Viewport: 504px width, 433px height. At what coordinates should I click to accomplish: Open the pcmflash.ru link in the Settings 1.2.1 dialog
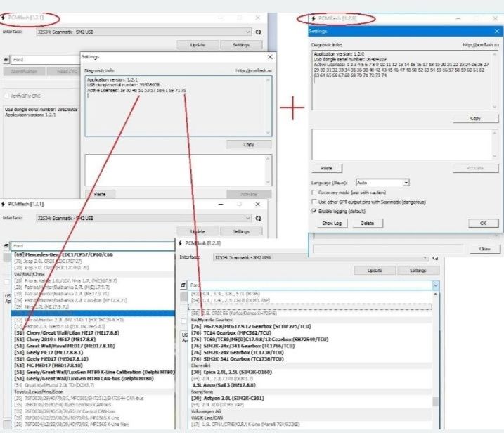click(x=254, y=71)
